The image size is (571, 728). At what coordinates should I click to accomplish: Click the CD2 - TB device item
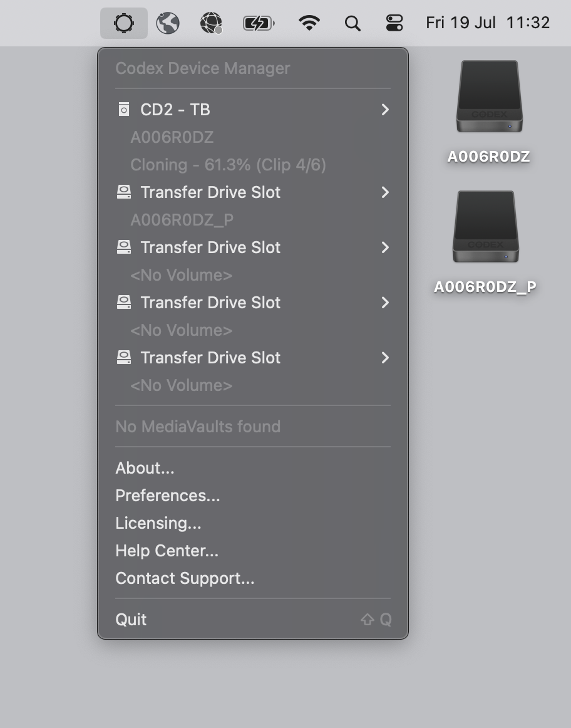tap(253, 110)
